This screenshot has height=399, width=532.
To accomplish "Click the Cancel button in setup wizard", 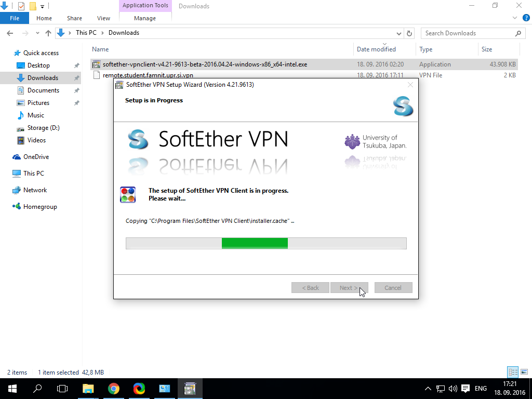I will 393,288.
